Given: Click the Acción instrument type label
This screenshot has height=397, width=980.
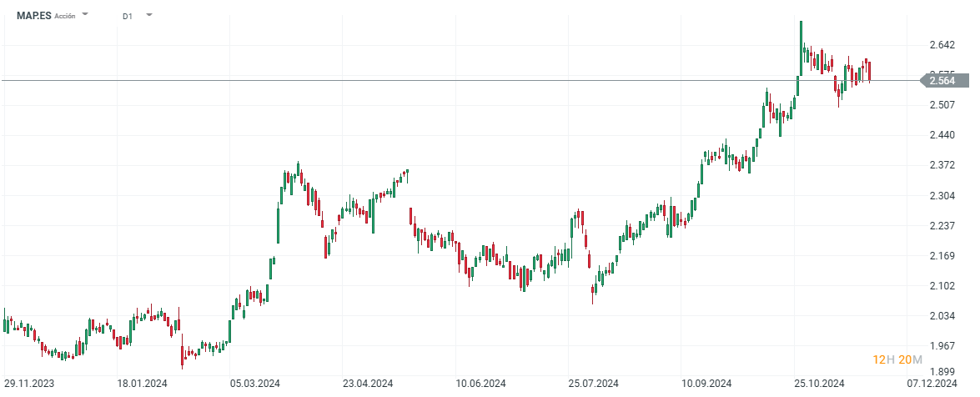Looking at the screenshot, I should (65, 17).
